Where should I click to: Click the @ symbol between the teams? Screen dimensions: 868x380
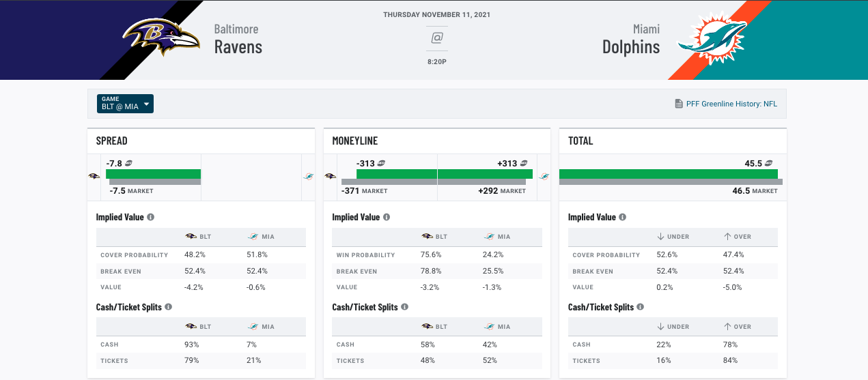pos(437,38)
